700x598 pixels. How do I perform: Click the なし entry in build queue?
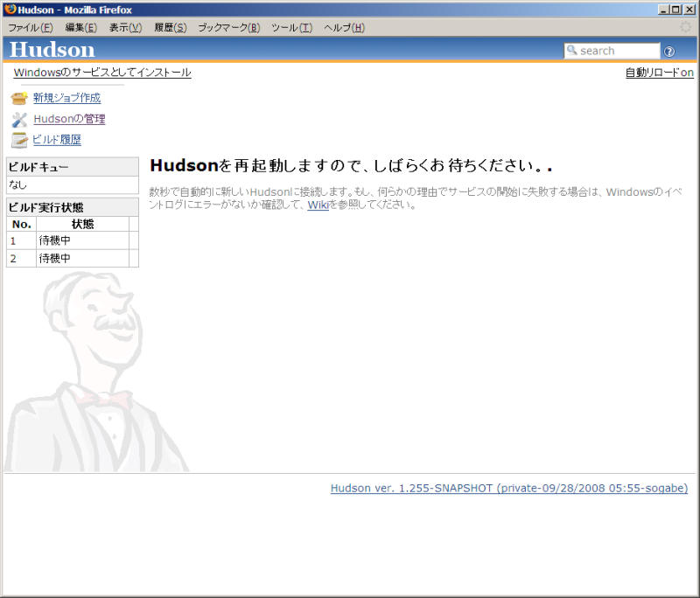(17, 184)
